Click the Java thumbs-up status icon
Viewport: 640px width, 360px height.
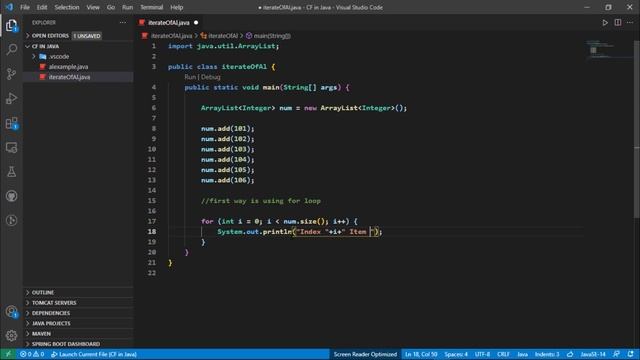pos(570,354)
